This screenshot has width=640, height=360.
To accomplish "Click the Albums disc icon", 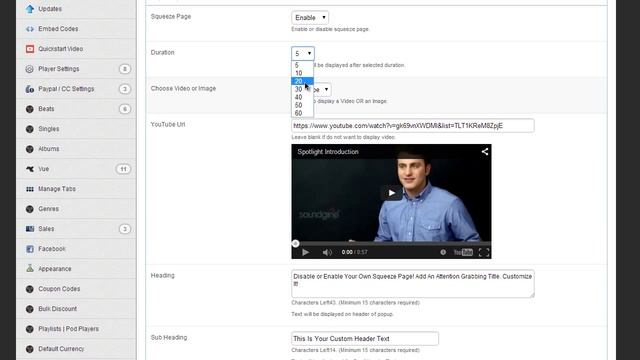I will (29, 149).
